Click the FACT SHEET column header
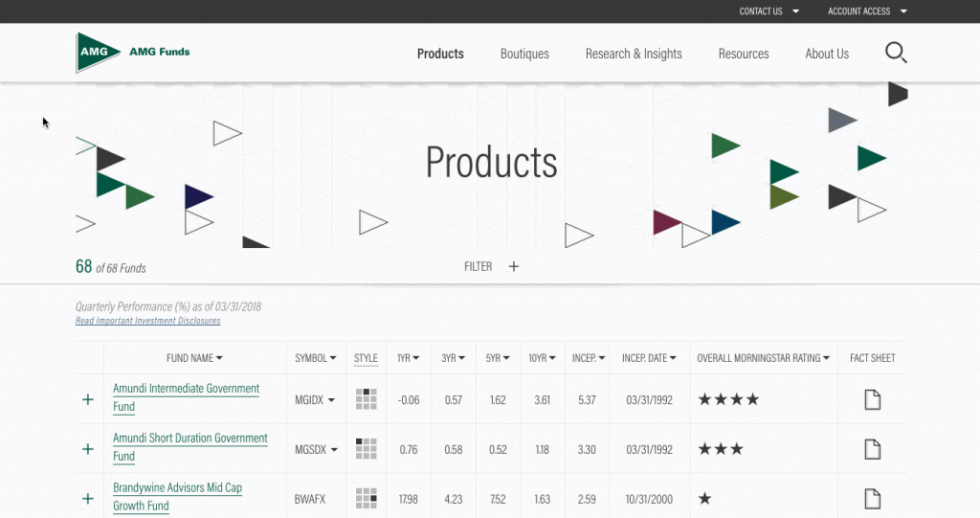Image resolution: width=980 pixels, height=518 pixels. tap(873, 358)
